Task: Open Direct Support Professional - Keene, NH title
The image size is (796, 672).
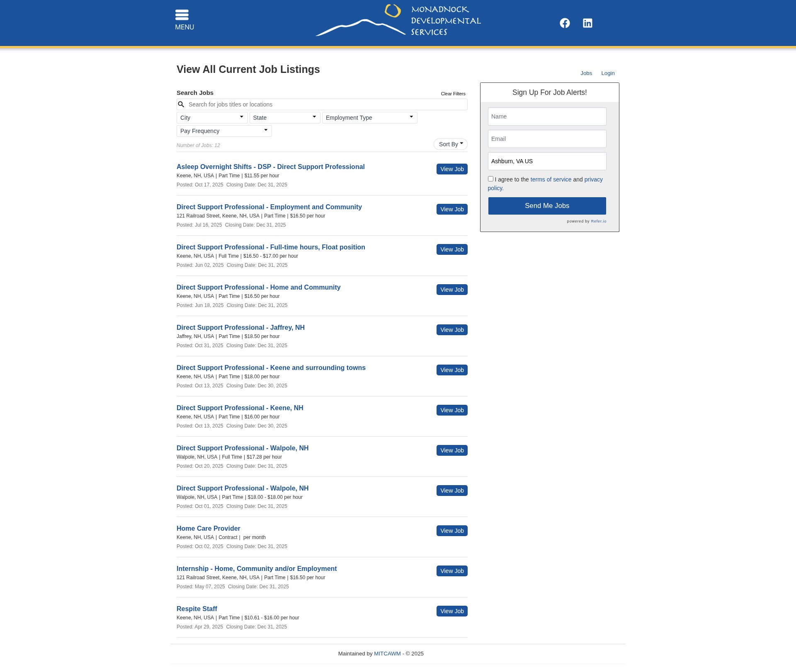Action: point(240,408)
